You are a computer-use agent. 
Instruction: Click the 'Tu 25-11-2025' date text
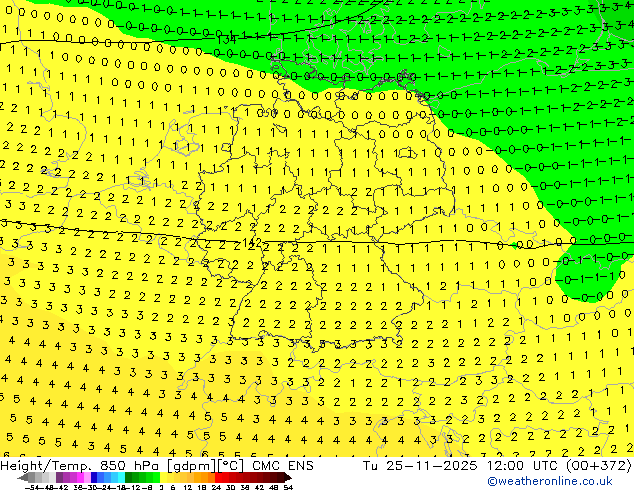[420, 466]
